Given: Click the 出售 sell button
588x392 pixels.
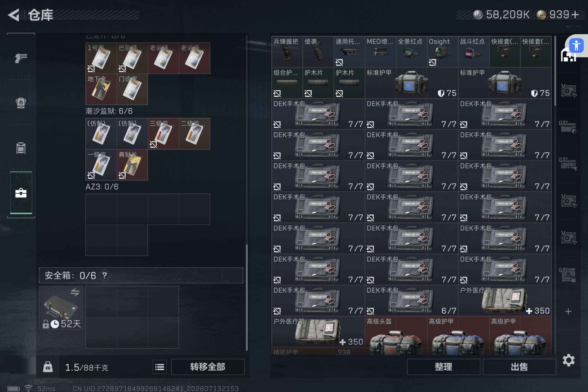Looking at the screenshot, I should click(x=519, y=367).
